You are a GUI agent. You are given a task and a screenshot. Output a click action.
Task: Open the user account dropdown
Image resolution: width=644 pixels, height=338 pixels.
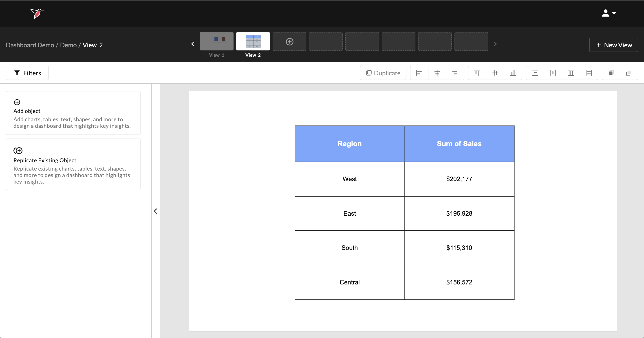point(609,13)
